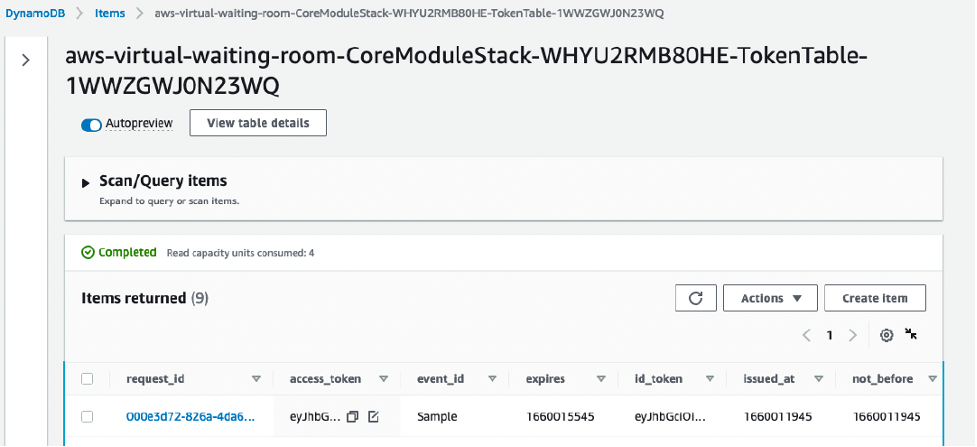The image size is (977, 447).
Task: Click id_token value eyJhbGciOi
Action: [670, 416]
